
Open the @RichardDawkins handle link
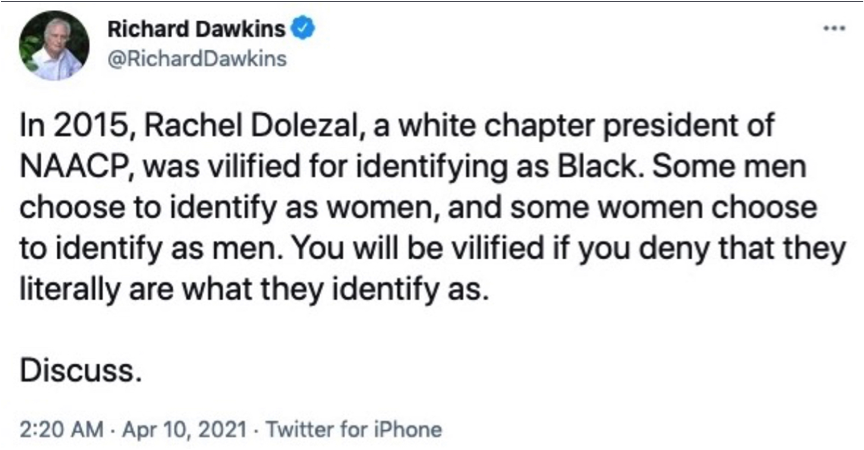[x=197, y=59]
